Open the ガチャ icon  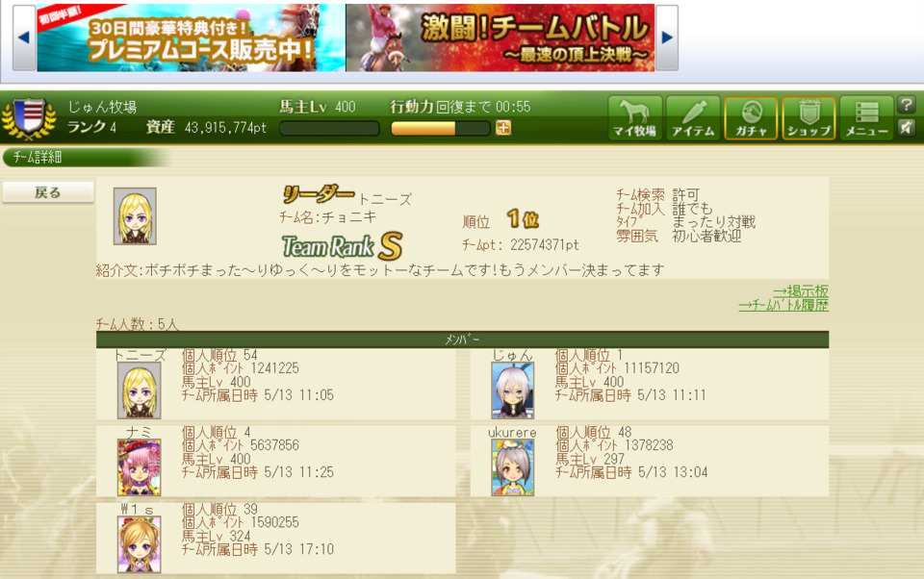[751, 117]
